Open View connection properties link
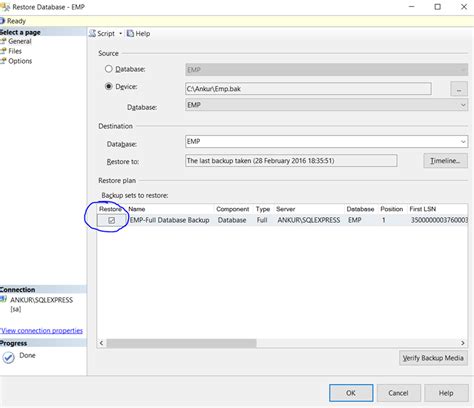Image resolution: width=474 pixels, height=408 pixels. point(41,331)
